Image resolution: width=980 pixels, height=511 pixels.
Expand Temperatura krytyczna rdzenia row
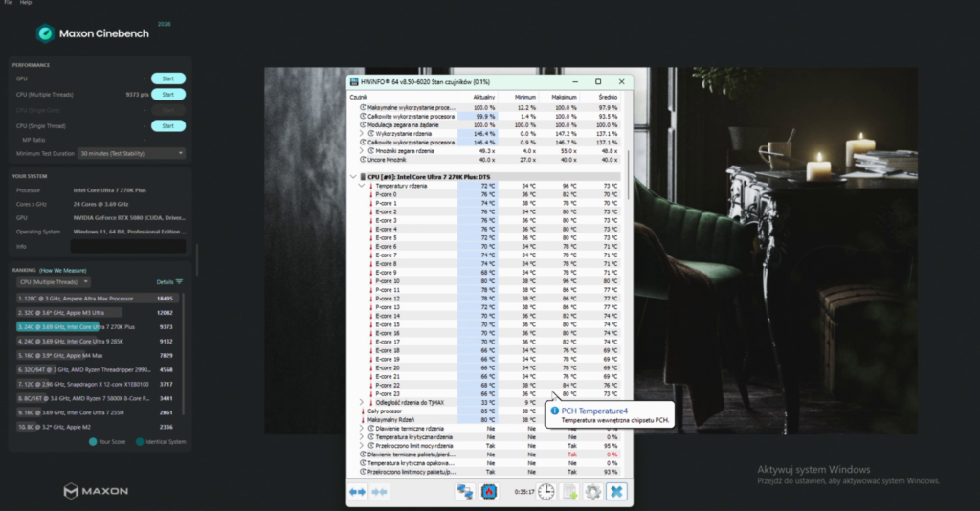click(x=361, y=437)
